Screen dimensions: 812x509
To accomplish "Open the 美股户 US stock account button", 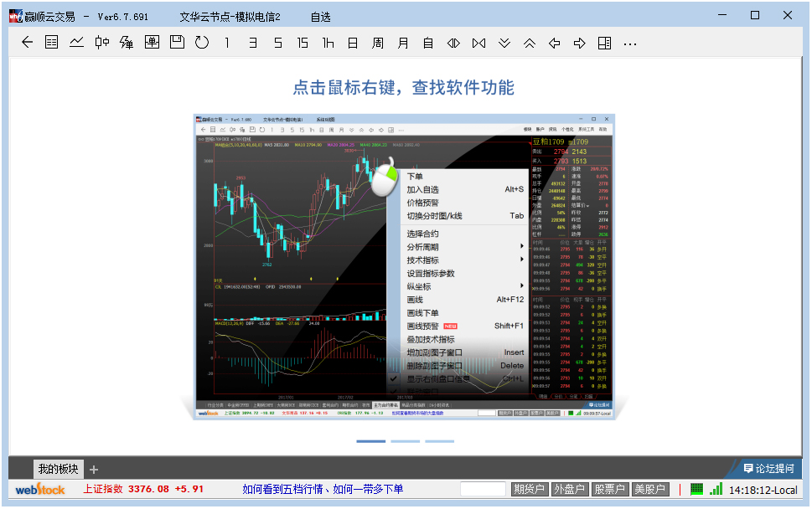I will (x=649, y=489).
